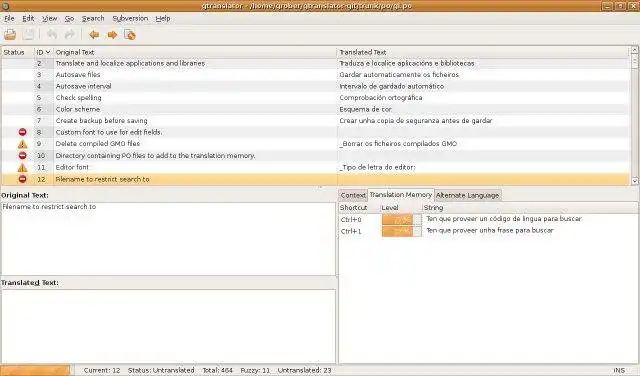Click the Shortcut column header in memory panel
This screenshot has height=376, width=640.
[359, 207]
